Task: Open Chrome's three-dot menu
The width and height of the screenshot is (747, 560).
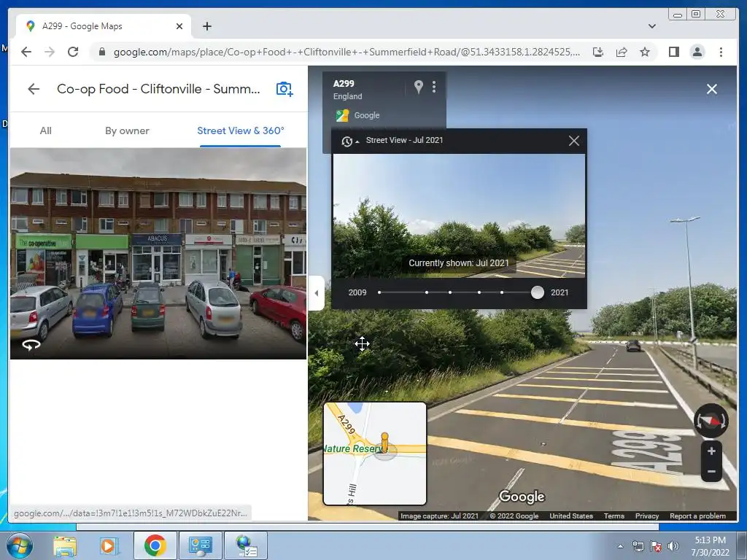Action: (721, 52)
